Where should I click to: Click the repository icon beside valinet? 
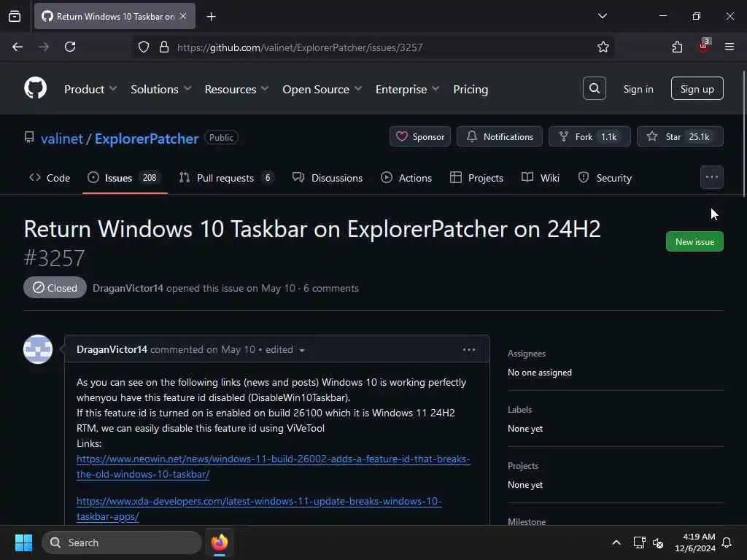pos(29,138)
